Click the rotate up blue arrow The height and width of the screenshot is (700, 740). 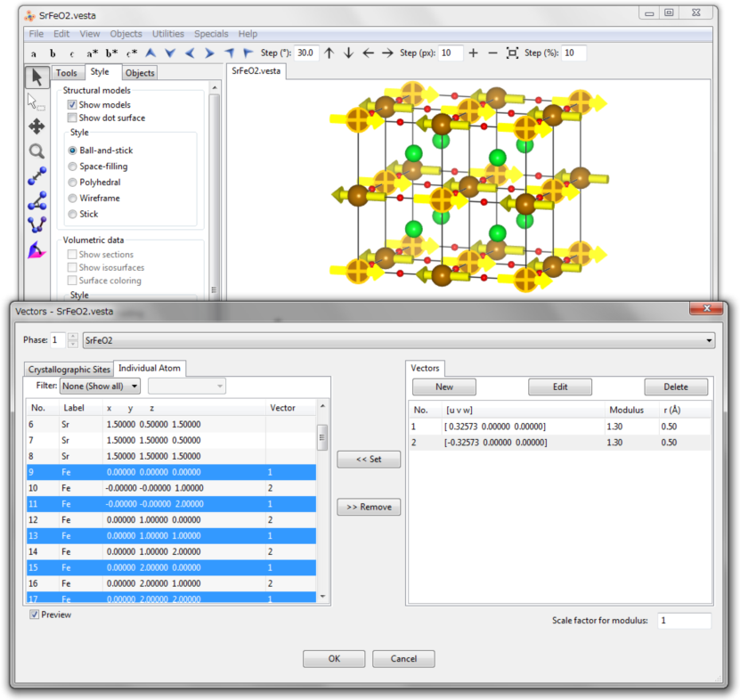(x=150, y=53)
